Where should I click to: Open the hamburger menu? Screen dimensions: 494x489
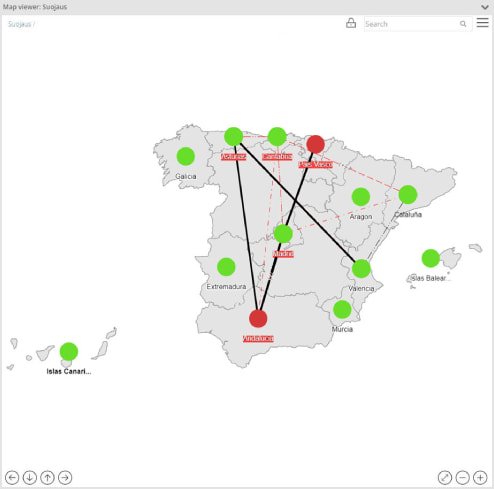click(482, 23)
